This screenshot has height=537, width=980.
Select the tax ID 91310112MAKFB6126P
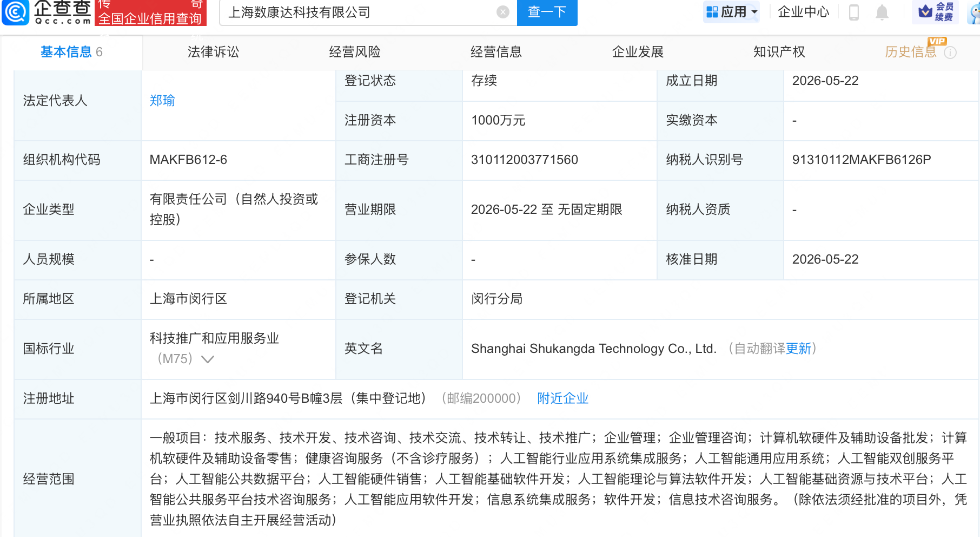pos(862,160)
